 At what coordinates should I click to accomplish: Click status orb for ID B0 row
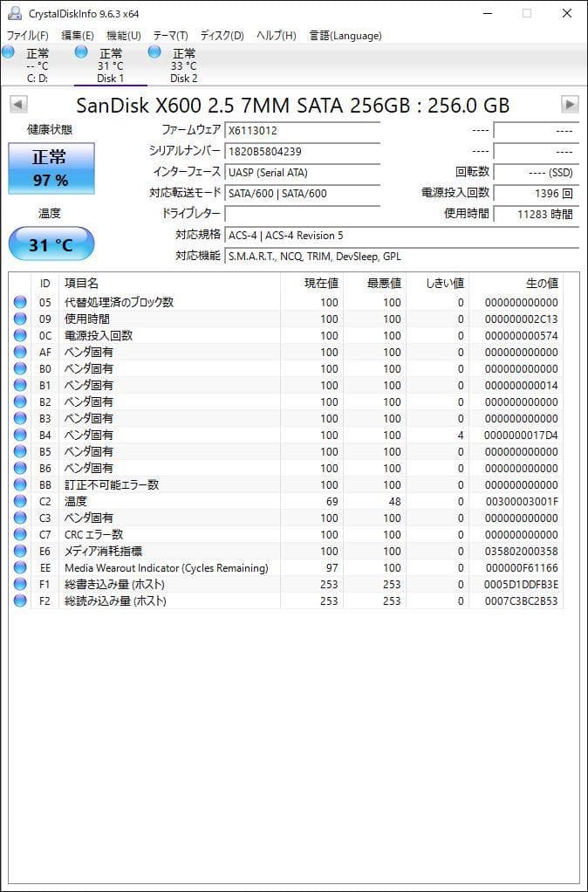tap(20, 368)
